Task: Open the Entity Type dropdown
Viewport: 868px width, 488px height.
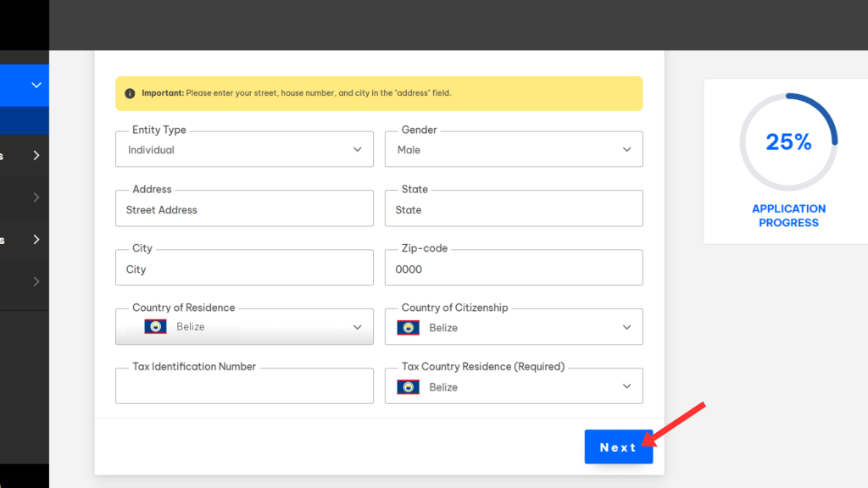Action: coord(356,148)
